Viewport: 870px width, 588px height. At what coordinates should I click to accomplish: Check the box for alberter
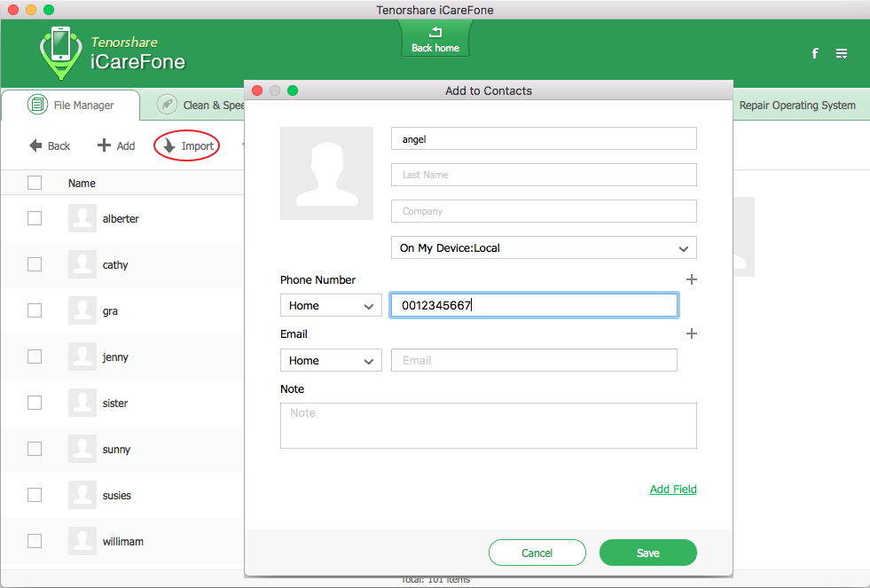pos(35,218)
